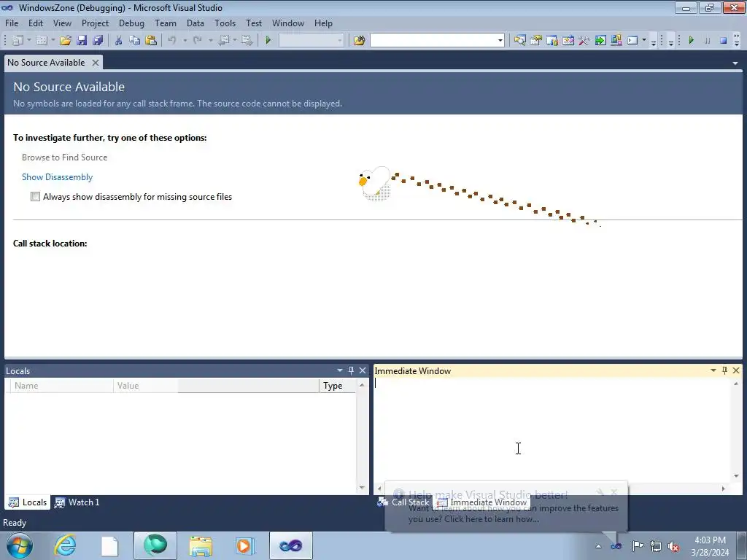The image size is (747, 560).
Task: Click the Break All pause button
Action: [708, 41]
